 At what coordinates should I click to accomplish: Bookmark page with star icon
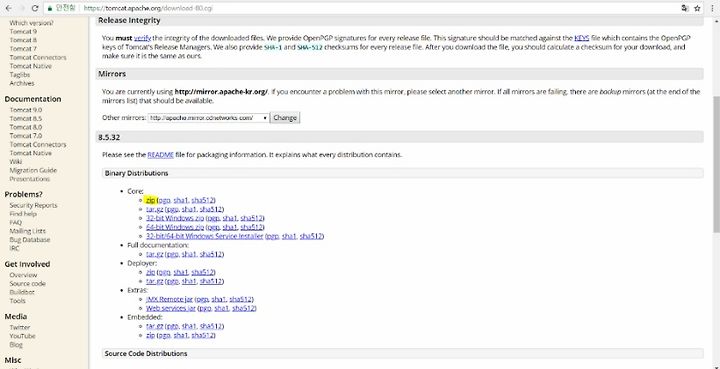pyautogui.click(x=698, y=8)
